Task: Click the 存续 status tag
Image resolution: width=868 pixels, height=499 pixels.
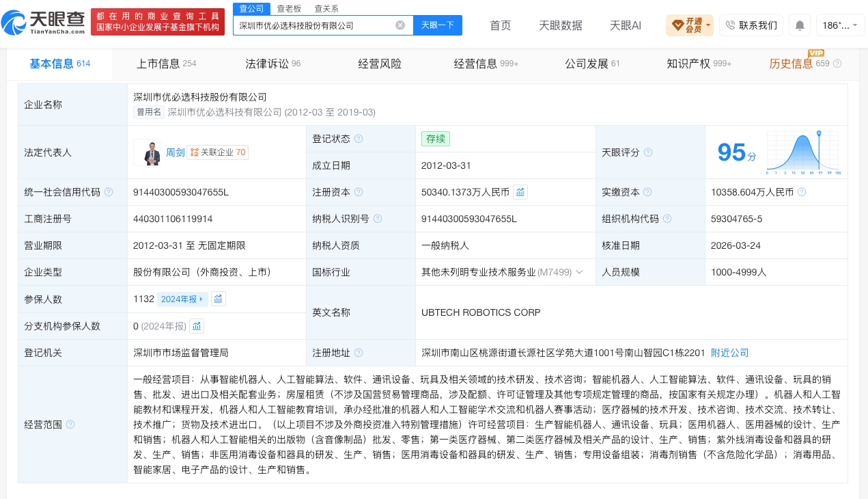Action: pos(436,139)
